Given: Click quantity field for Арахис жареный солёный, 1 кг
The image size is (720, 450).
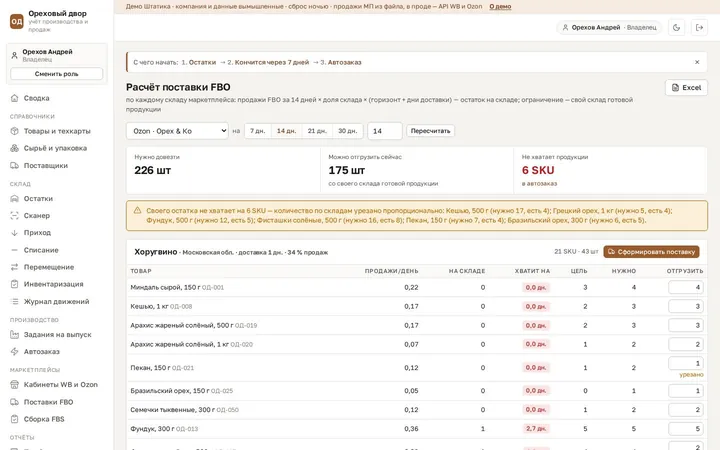Looking at the screenshot, I should pyautogui.click(x=686, y=344).
